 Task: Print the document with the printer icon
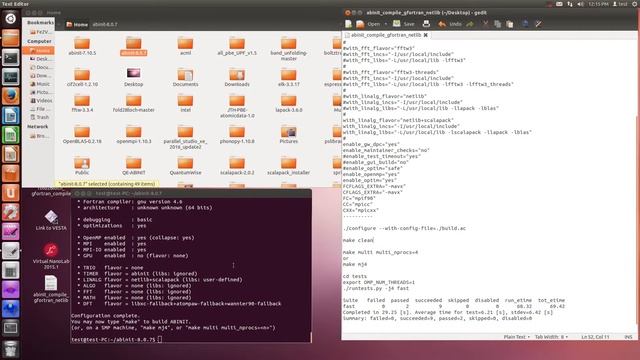pos(426,24)
